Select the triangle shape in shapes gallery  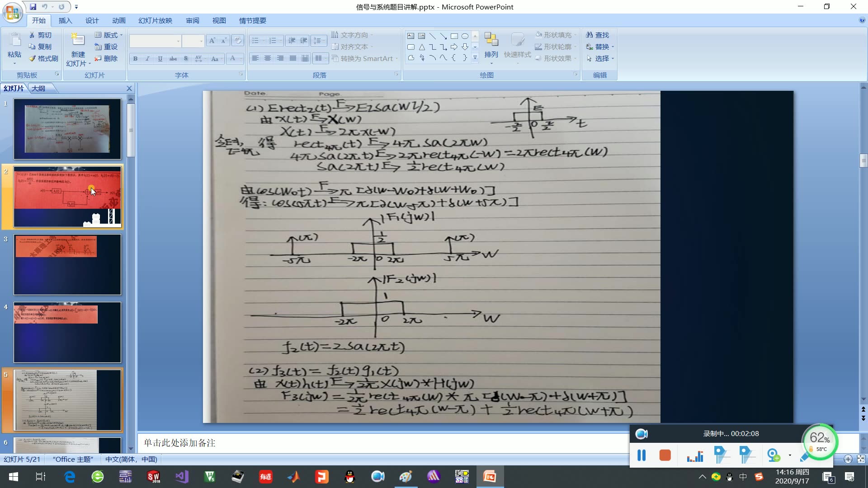pos(421,47)
